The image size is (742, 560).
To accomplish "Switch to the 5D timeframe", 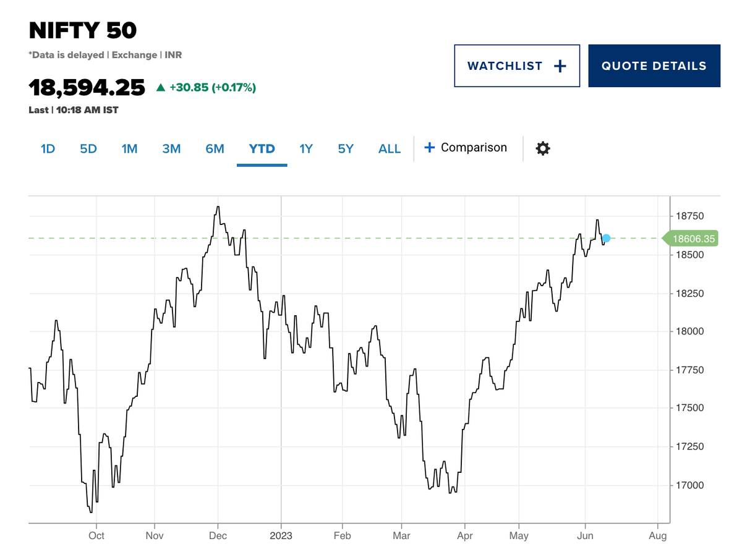I will pyautogui.click(x=88, y=148).
